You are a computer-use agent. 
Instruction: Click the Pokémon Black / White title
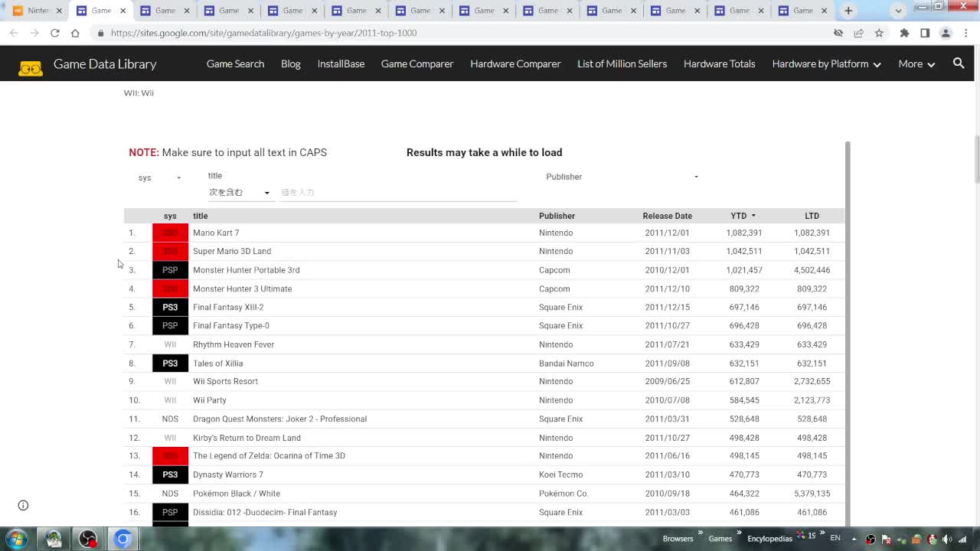(237, 494)
